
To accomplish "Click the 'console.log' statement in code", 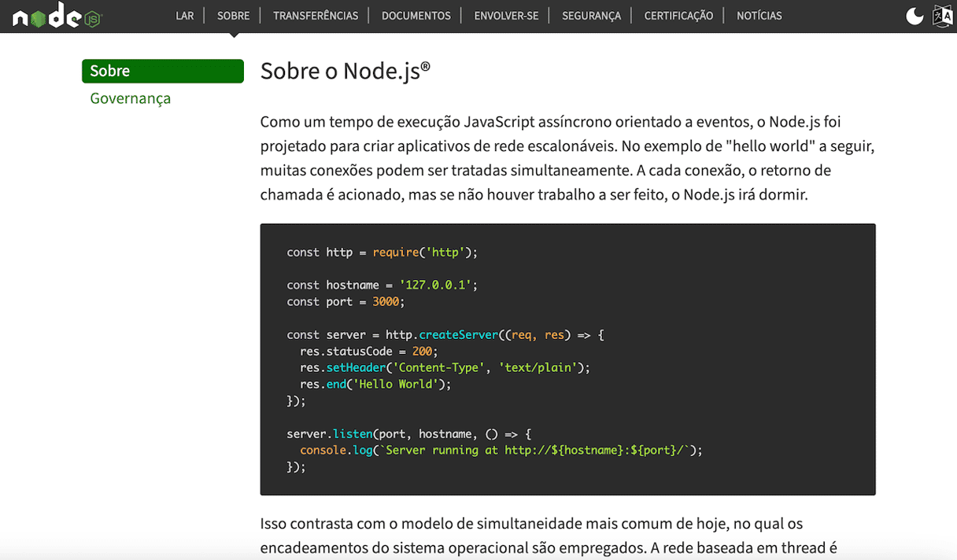I will (501, 450).
